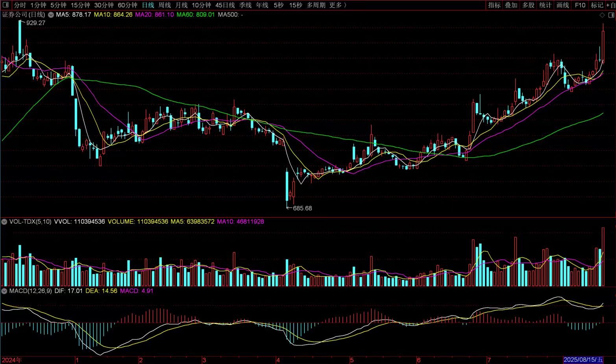Click the VVOL: 110394536 value

click(x=80, y=222)
